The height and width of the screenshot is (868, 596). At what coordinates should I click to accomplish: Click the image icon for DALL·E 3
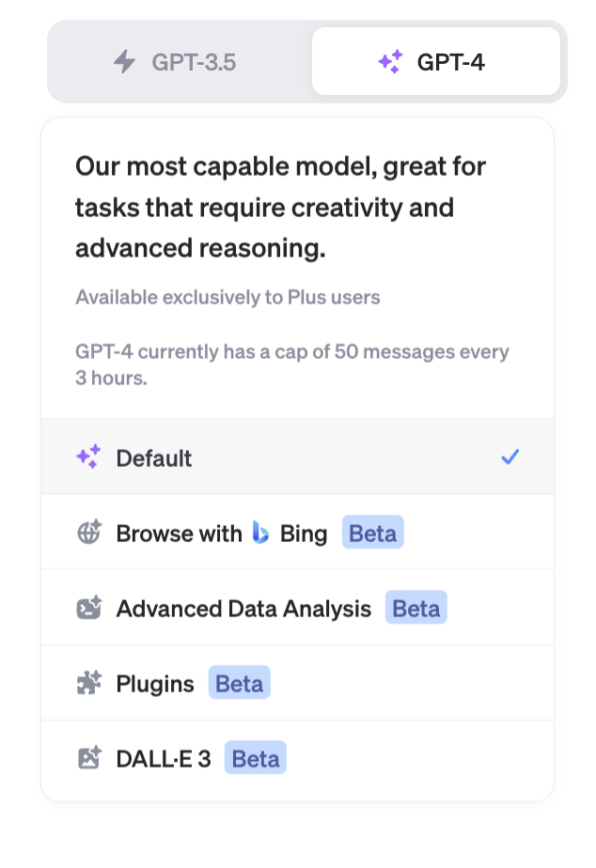(x=88, y=758)
